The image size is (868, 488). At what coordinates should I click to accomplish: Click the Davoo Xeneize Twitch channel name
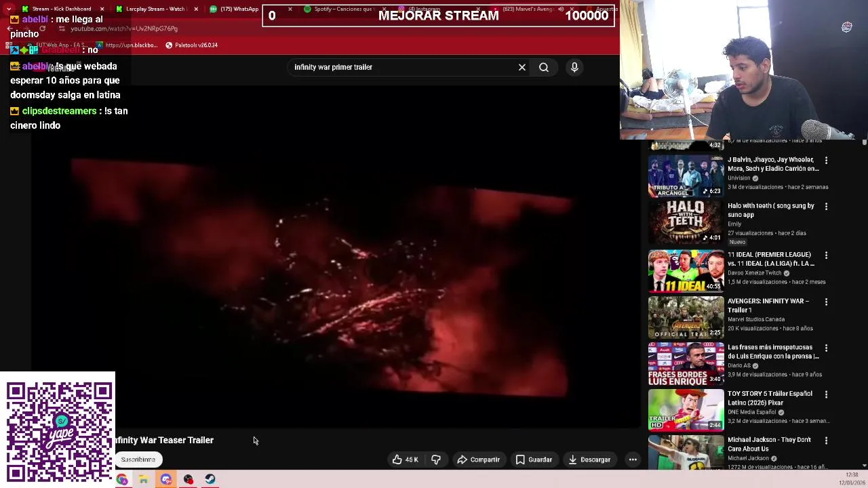[755, 272]
